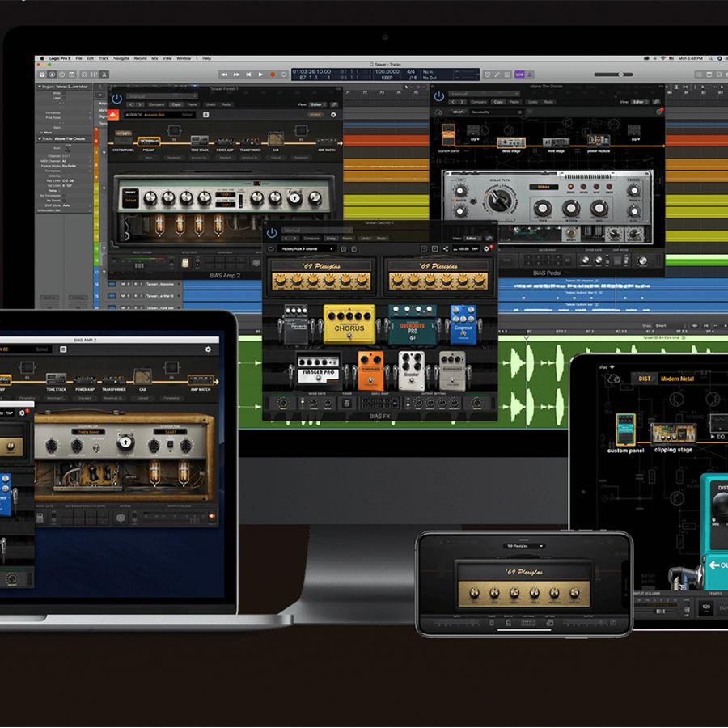
Task: Open the '69 Plexiglas preset dropdown on iPhone
Action: (524, 546)
